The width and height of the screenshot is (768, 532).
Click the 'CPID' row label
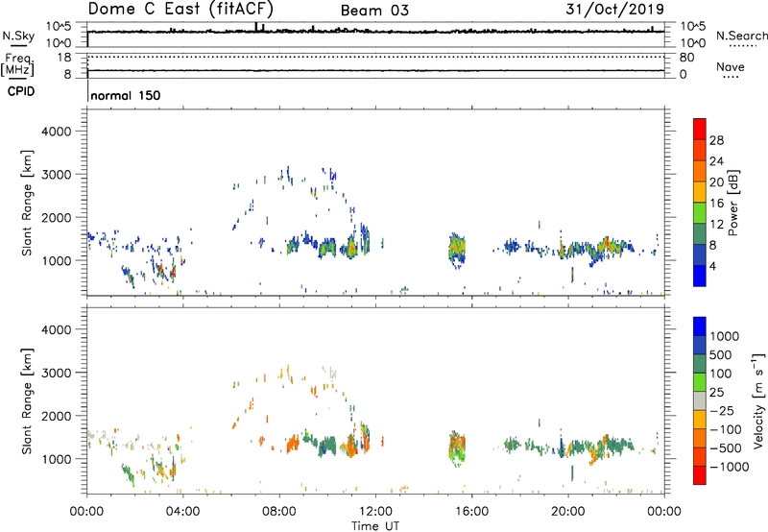point(21,91)
